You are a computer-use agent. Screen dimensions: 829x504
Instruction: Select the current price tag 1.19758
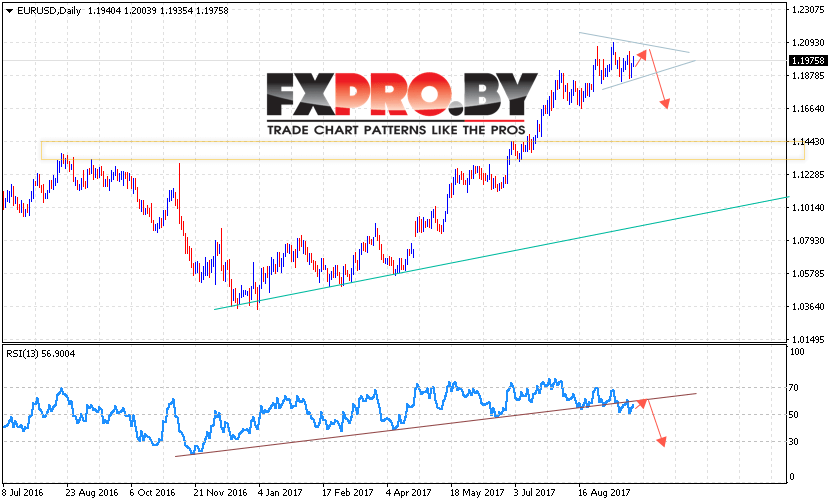808,60
